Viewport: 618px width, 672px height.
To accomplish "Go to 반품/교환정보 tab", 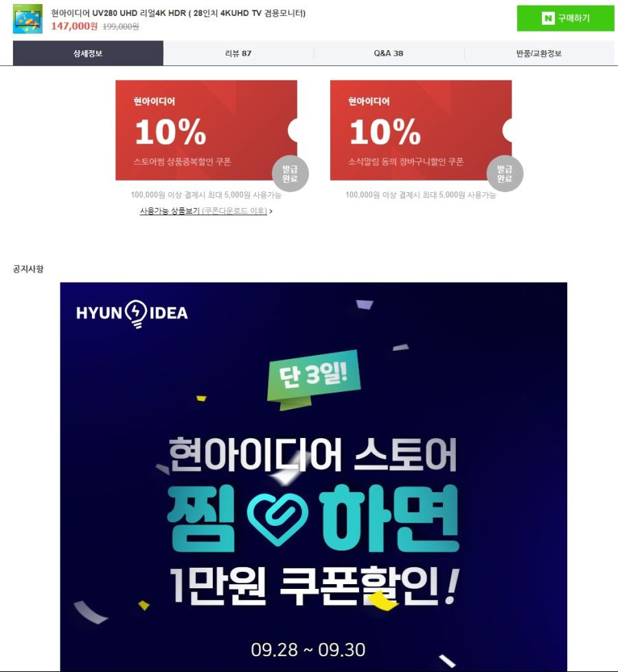I will coord(539,53).
